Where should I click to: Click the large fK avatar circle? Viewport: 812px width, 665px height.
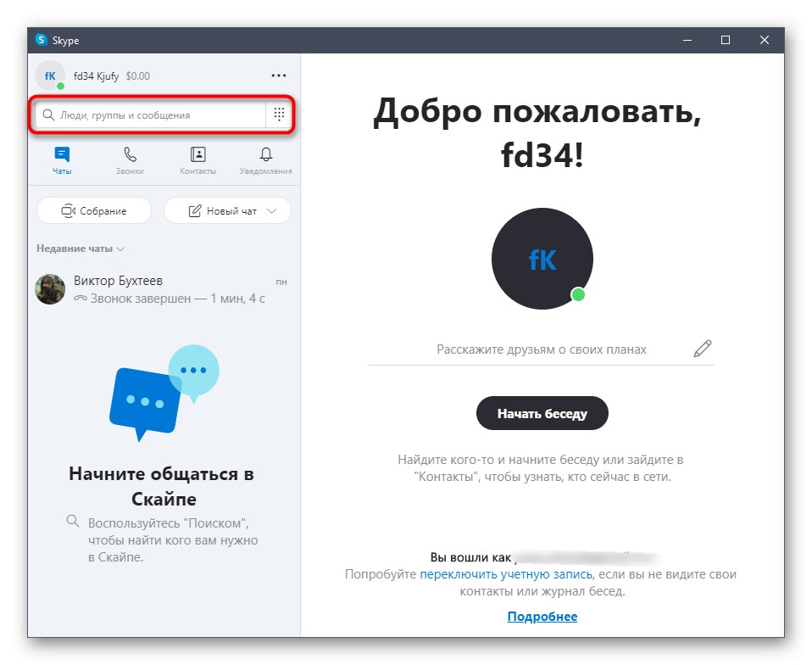[x=542, y=259]
